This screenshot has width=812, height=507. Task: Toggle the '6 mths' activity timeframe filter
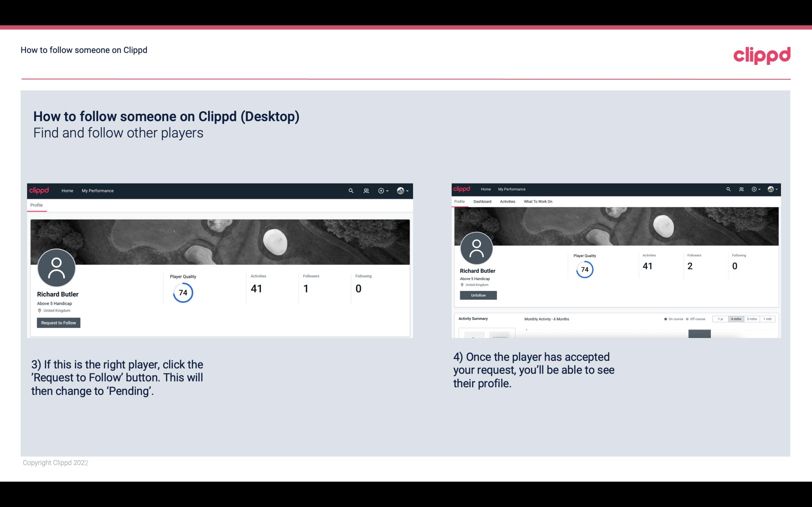735,319
